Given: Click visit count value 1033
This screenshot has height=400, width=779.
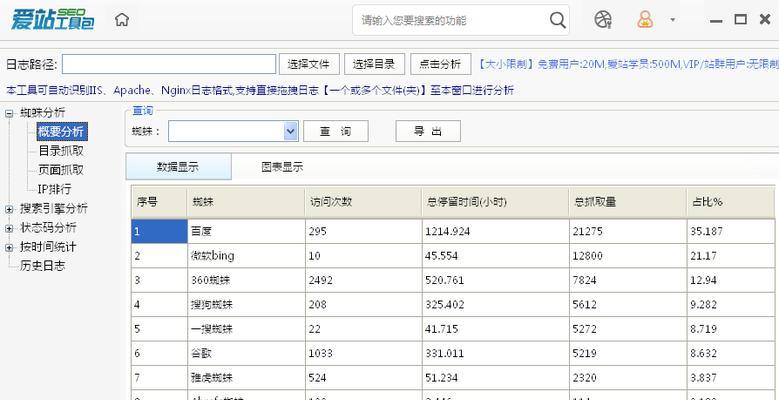Looking at the screenshot, I should tap(364, 353).
